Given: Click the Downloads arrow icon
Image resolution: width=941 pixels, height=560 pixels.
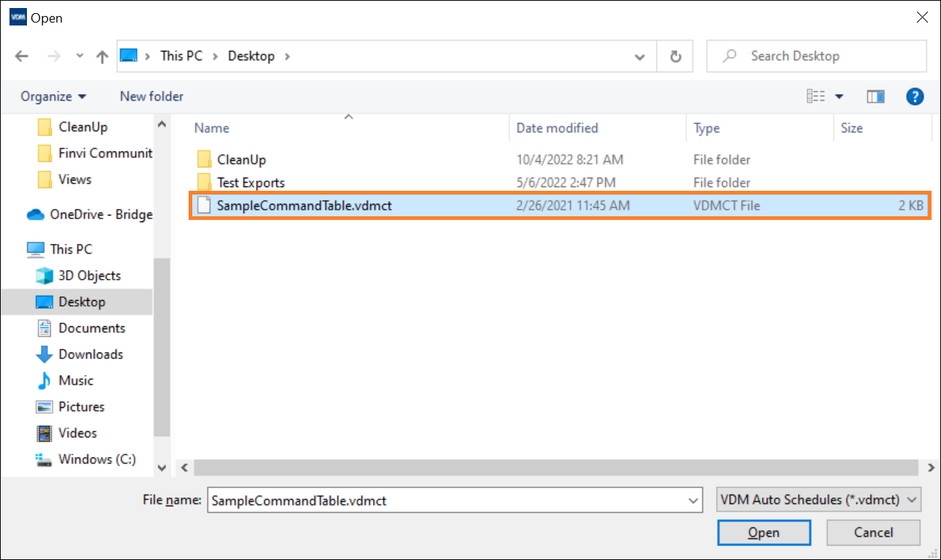Looking at the screenshot, I should coord(44,354).
